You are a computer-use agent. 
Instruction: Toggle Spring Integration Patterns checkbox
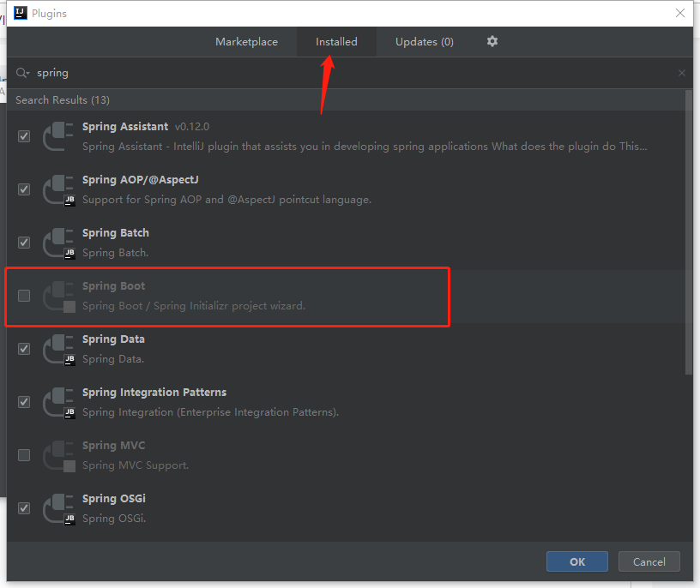[24, 401]
